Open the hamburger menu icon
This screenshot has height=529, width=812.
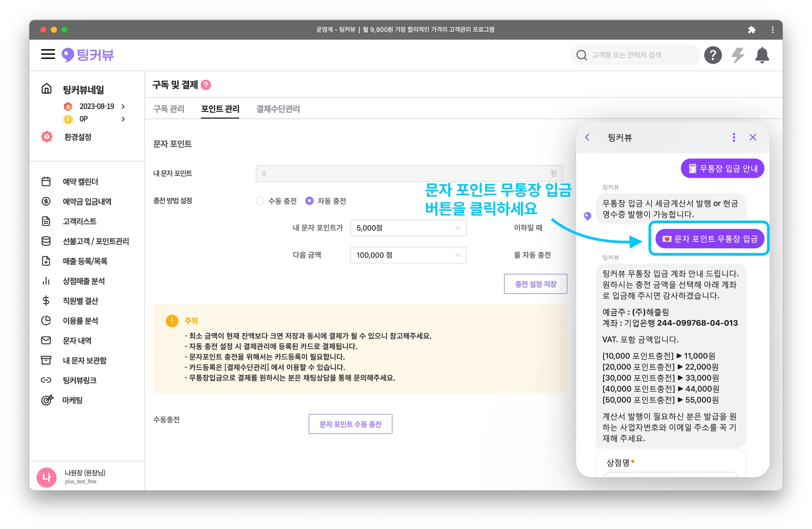[48, 54]
